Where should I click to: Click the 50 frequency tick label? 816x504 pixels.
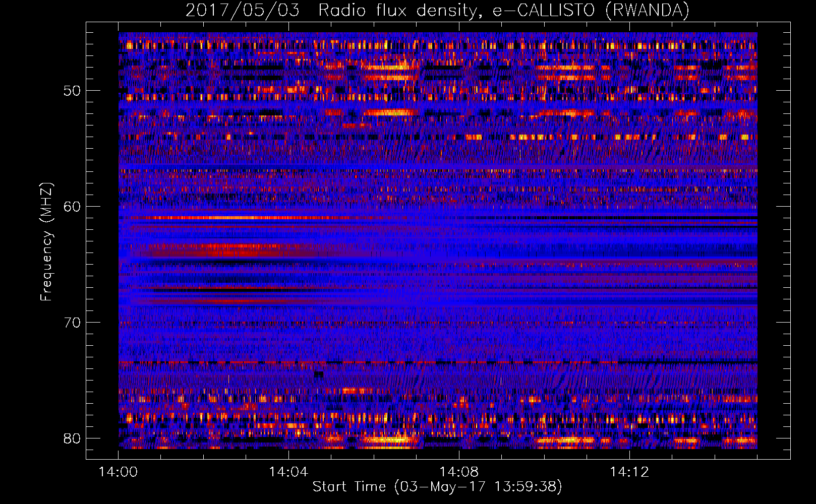[72, 91]
